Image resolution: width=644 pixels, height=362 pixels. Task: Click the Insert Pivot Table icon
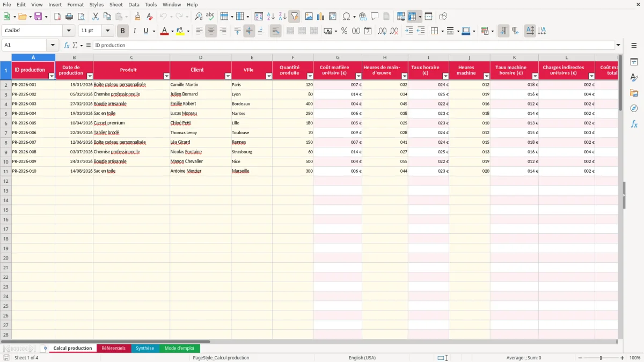[333, 17]
